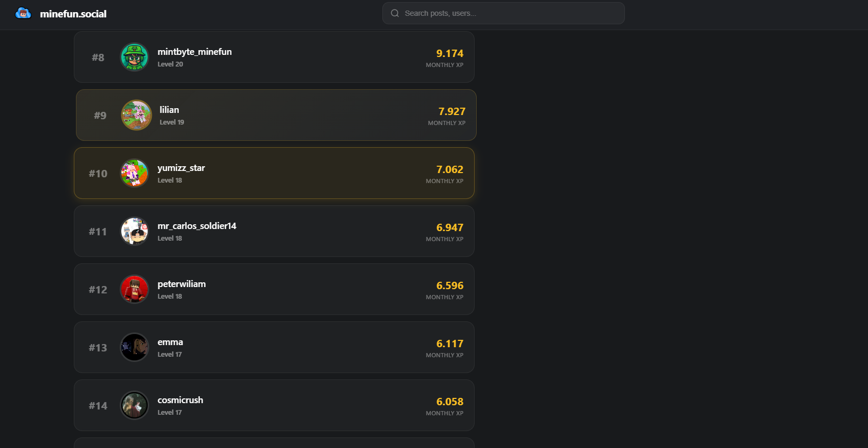Image resolution: width=868 pixels, height=448 pixels.
Task: Open mintbyte_minefun's green avatar
Action: (134, 57)
